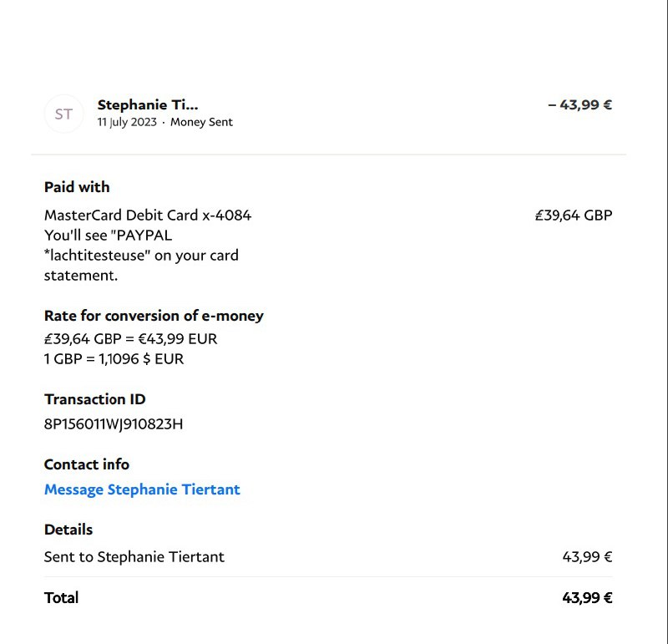This screenshot has width=668, height=644.
Task: Select the £39,64 GBP = €43,99 EUR line
Action: pyautogui.click(x=131, y=339)
